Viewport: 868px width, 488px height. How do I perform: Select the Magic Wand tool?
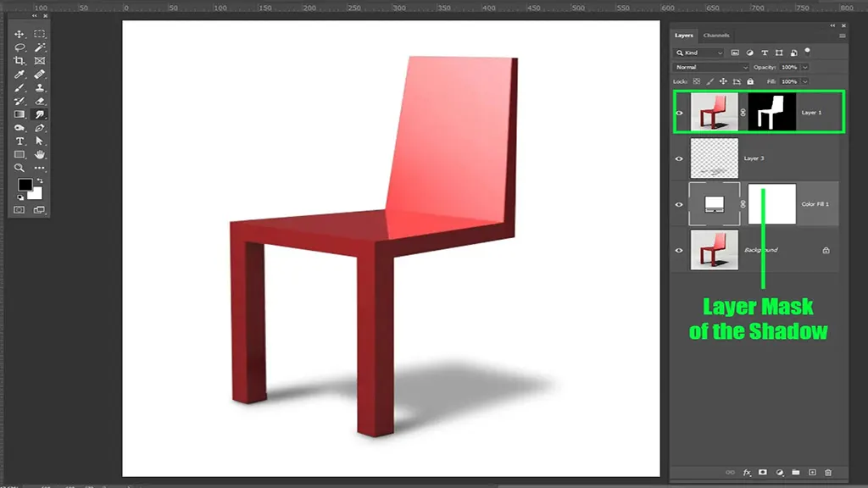point(39,47)
